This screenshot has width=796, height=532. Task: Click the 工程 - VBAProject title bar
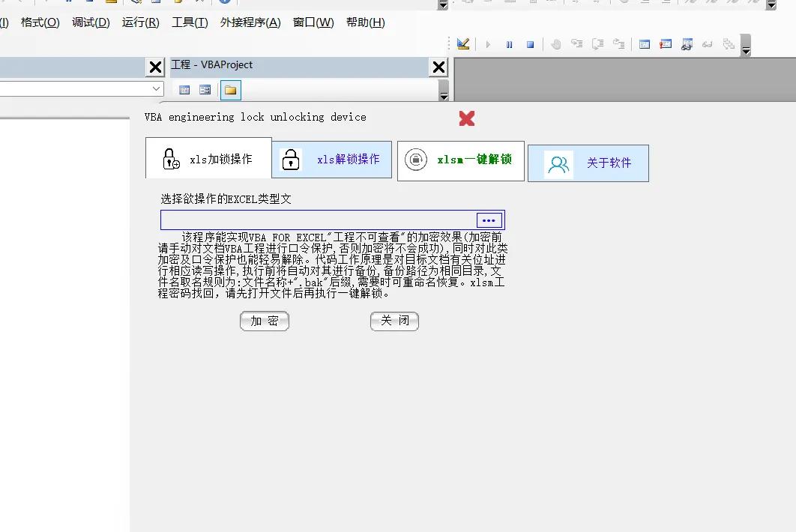300,67
